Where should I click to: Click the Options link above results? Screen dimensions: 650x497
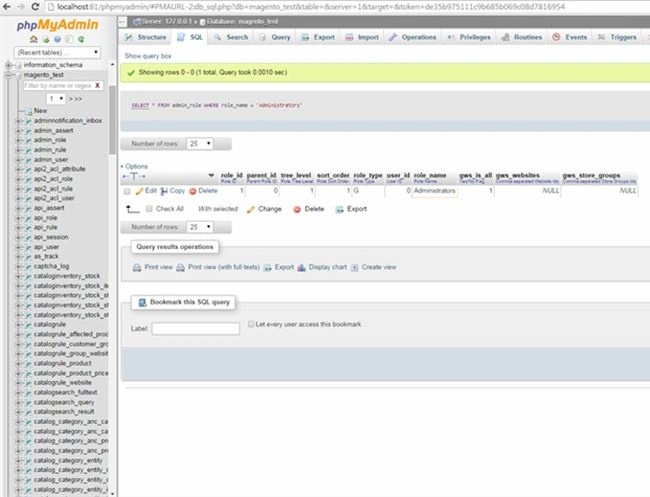pyautogui.click(x=136, y=166)
